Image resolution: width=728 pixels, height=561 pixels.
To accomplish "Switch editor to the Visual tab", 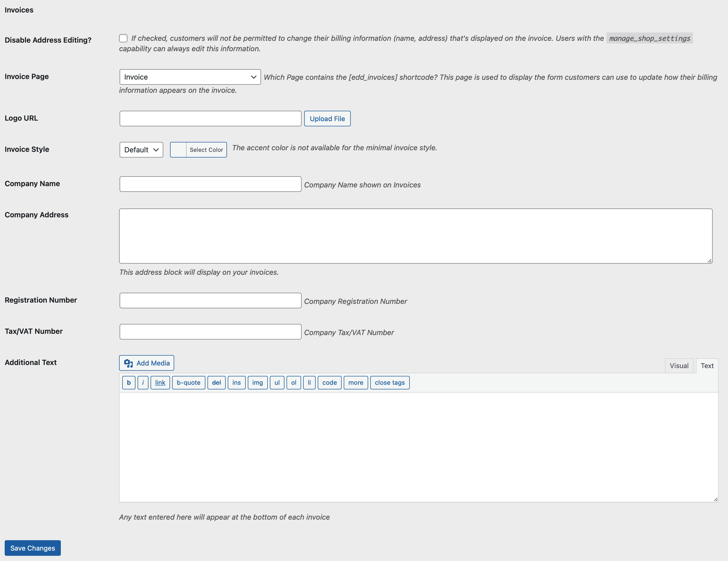I will click(x=679, y=366).
